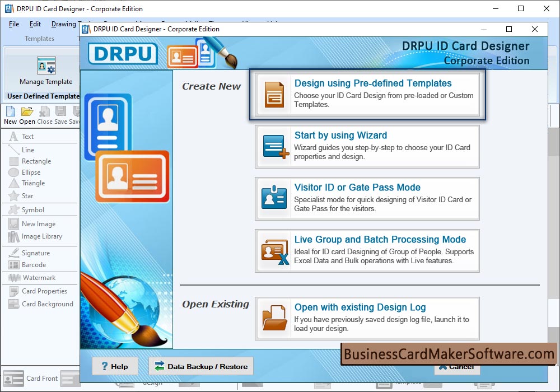Click the Open folder icon in toolbar
This screenshot has height=392, width=560.
tap(27, 111)
